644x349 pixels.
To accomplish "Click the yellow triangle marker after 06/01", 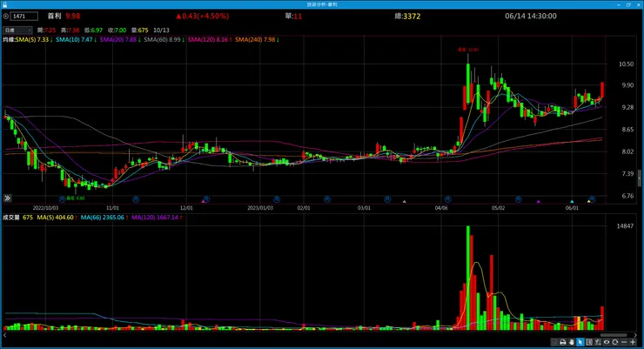I will coord(588,201).
